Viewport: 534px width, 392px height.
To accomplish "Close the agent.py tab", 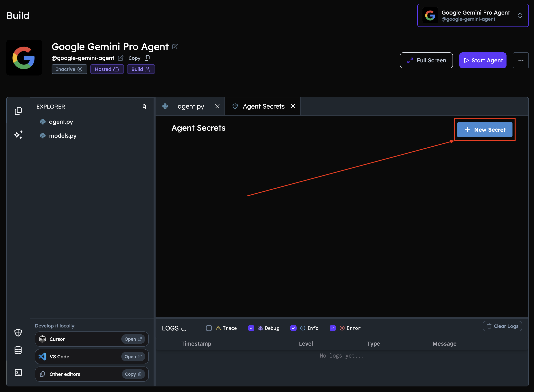I will pos(217,106).
